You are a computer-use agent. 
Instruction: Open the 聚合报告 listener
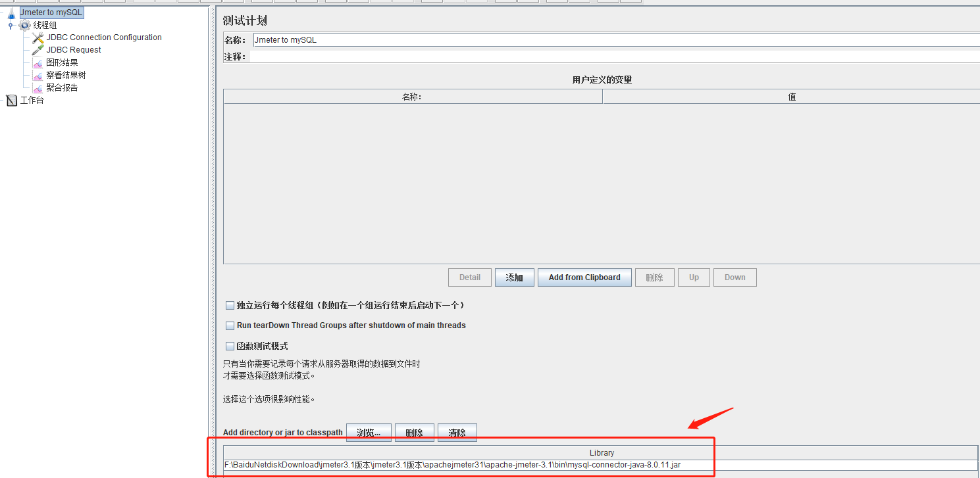coord(62,87)
